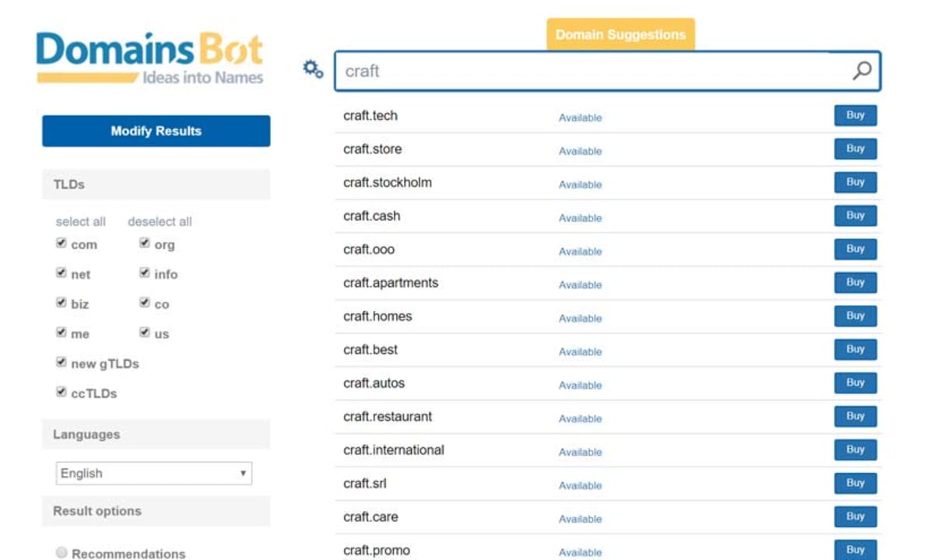This screenshot has height=560, width=934.
Task: Click the magnifying glass search icon
Action: (862, 71)
